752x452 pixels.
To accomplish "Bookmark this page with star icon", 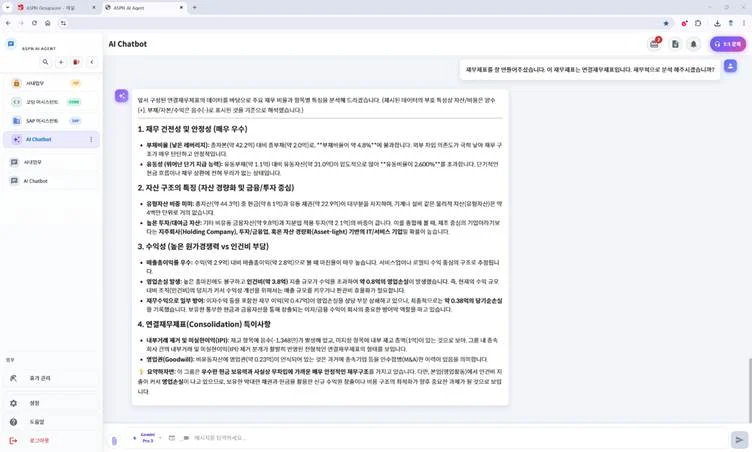I will tap(666, 23).
